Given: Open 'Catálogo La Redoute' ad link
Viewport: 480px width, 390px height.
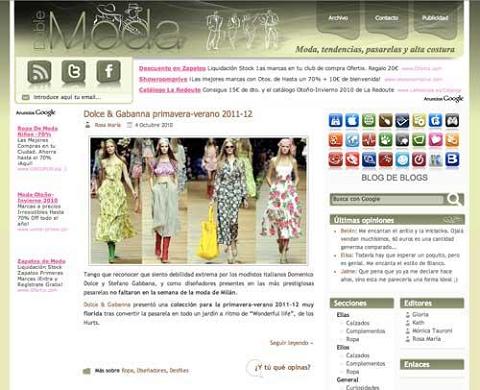Looking at the screenshot, I should (x=170, y=90).
